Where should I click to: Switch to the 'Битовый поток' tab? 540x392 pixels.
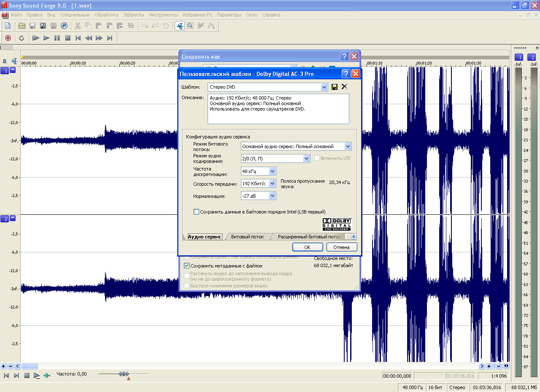point(247,237)
